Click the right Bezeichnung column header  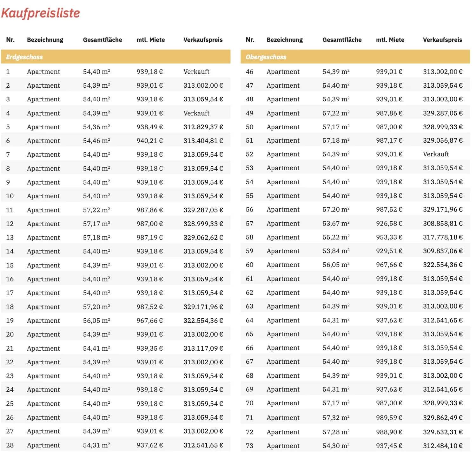tap(285, 40)
